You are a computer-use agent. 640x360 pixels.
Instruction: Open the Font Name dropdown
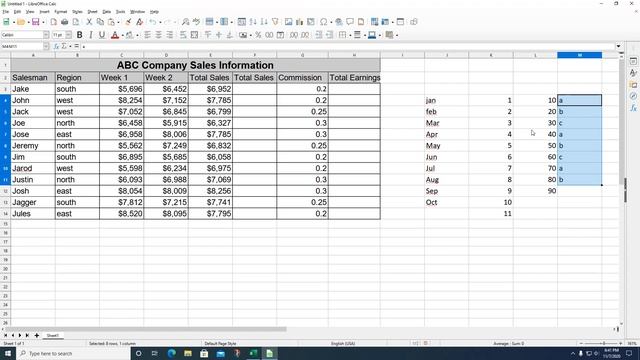coord(46,35)
